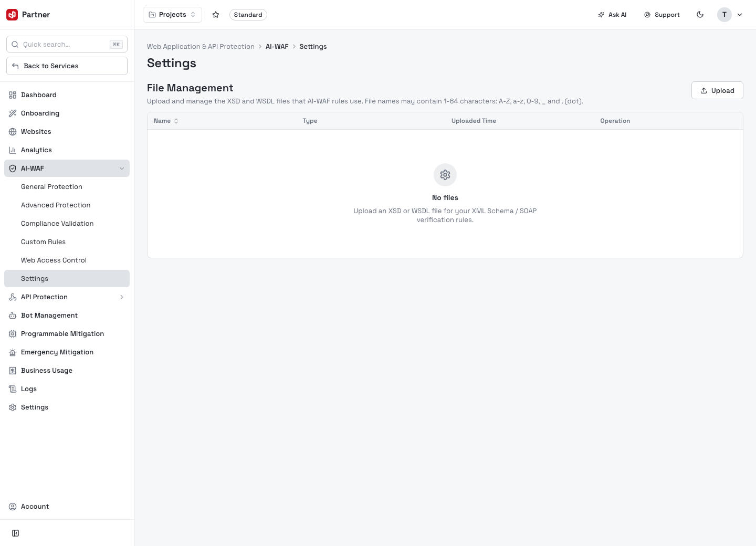The height and width of the screenshot is (546, 756).
Task: Expand the API Protection submenu chevron
Action: (122, 297)
